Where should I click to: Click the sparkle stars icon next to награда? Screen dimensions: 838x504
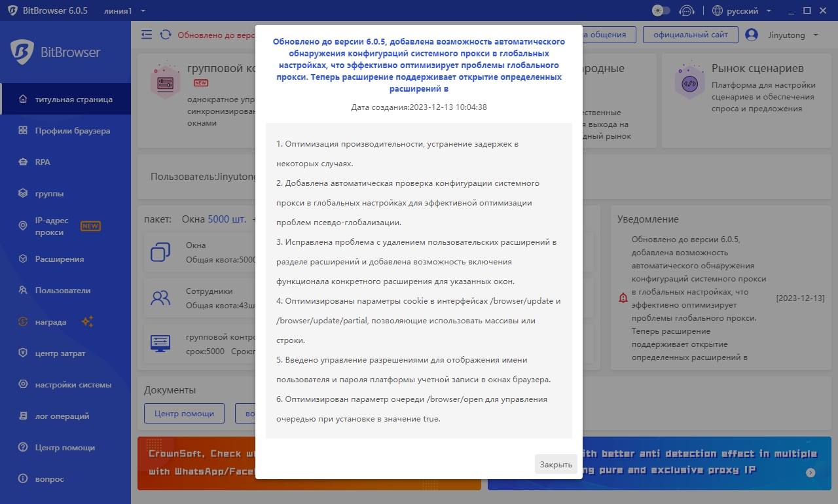pos(88,321)
